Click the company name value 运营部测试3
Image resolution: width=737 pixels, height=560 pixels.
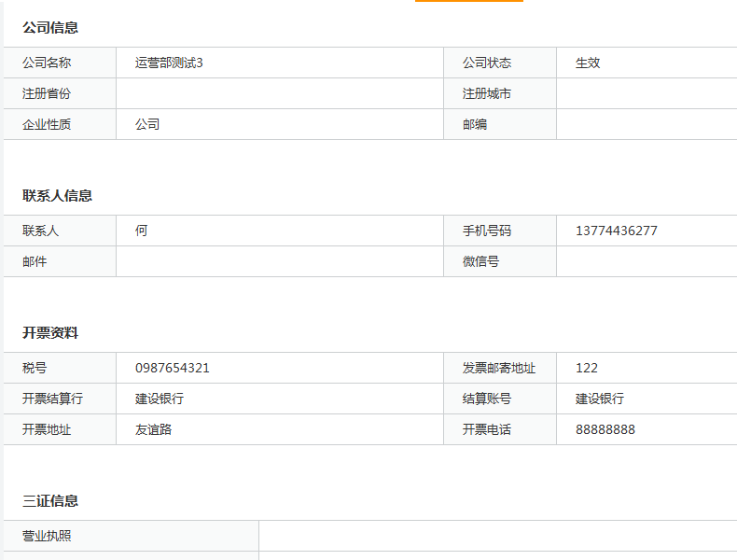[169, 63]
